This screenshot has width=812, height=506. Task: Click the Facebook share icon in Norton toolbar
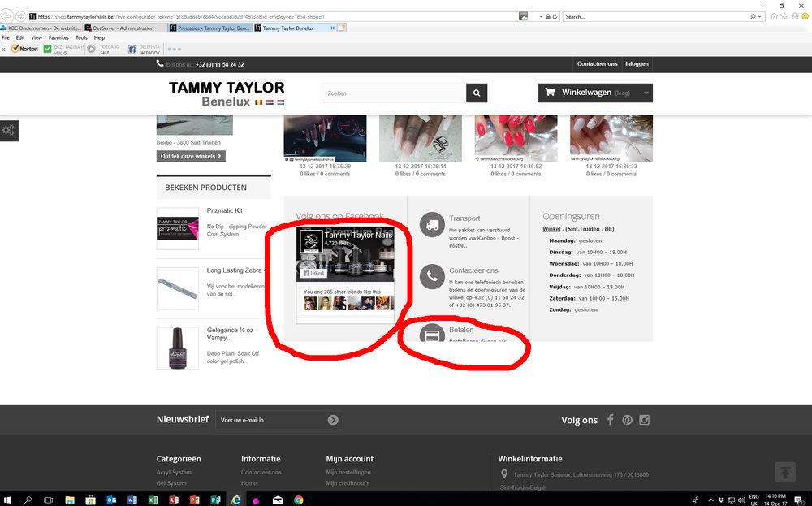[132, 50]
